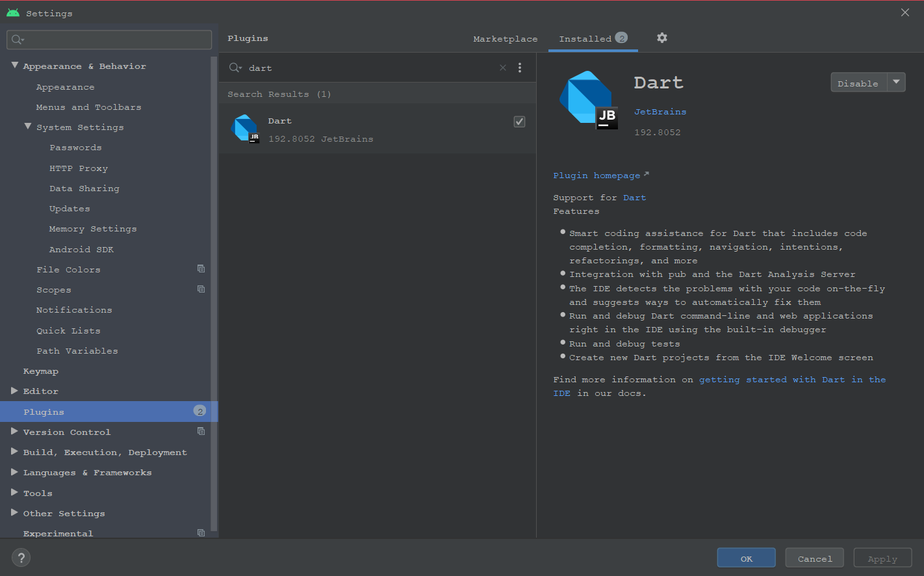Toggle the Dart plugin enabled checkbox

pos(519,122)
